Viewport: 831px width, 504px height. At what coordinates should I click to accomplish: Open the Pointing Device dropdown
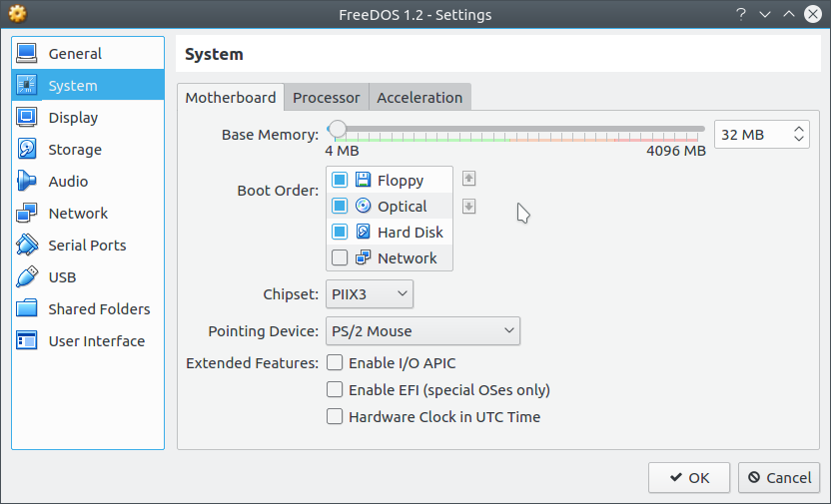click(x=422, y=331)
